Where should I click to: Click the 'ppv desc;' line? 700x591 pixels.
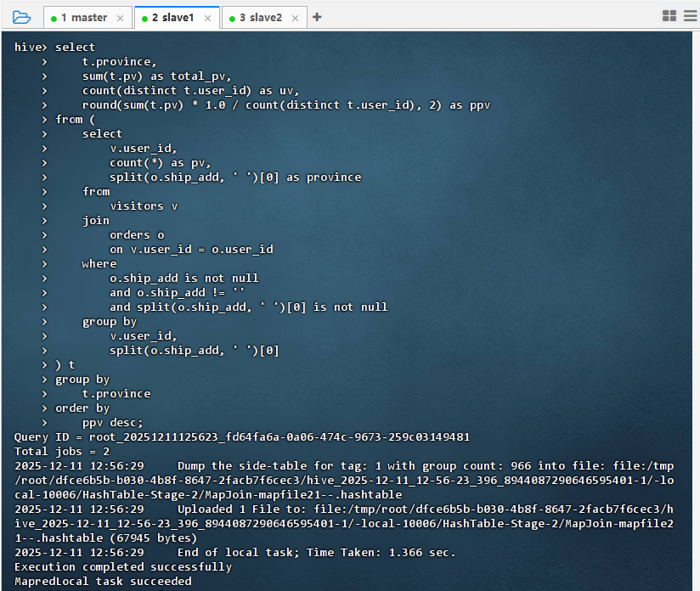coord(112,423)
